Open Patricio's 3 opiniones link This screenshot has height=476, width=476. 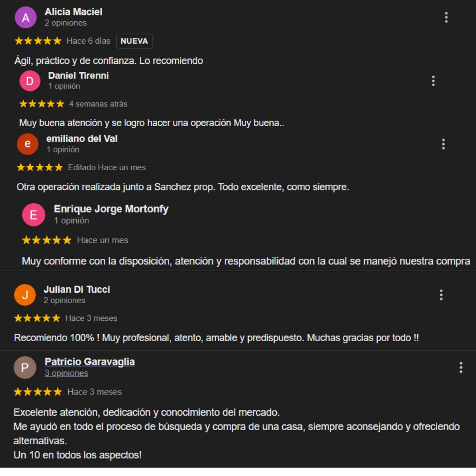tap(66, 373)
